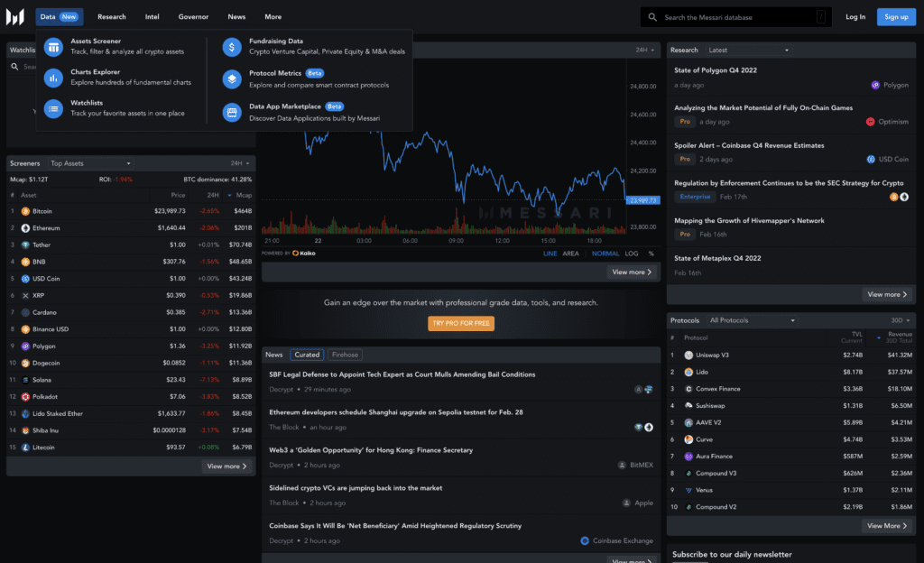
Task: Click TRY PRO FOR FREE button
Action: pos(461,323)
